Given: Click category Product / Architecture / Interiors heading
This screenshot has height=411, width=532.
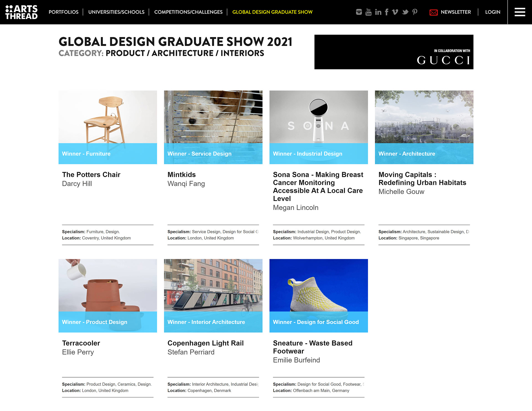Looking at the screenshot, I should (185, 53).
